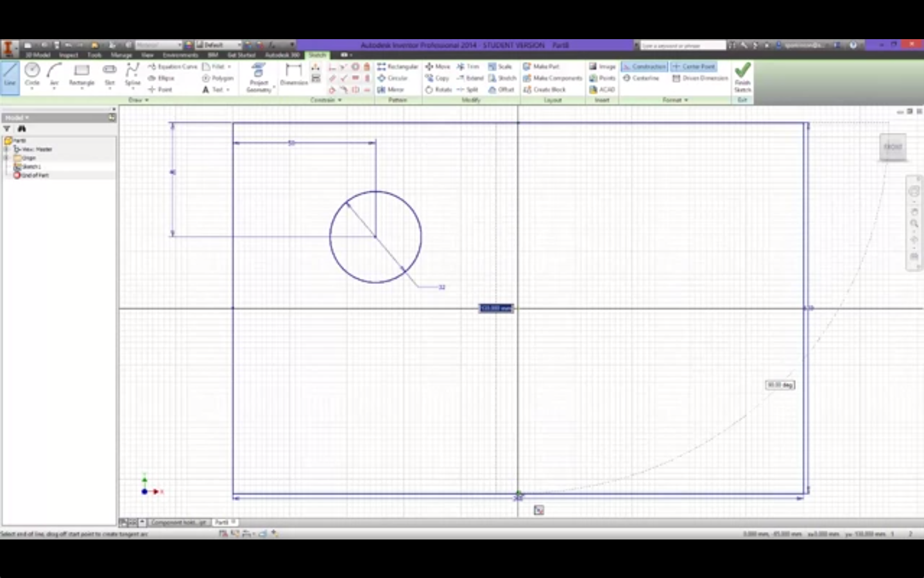The width and height of the screenshot is (924, 578).
Task: Use the Mirror tool
Action: 391,89
